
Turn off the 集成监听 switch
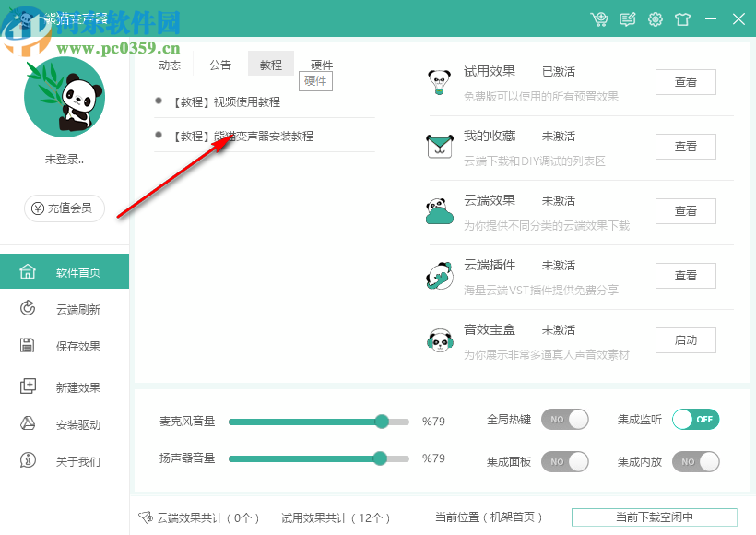coord(695,420)
